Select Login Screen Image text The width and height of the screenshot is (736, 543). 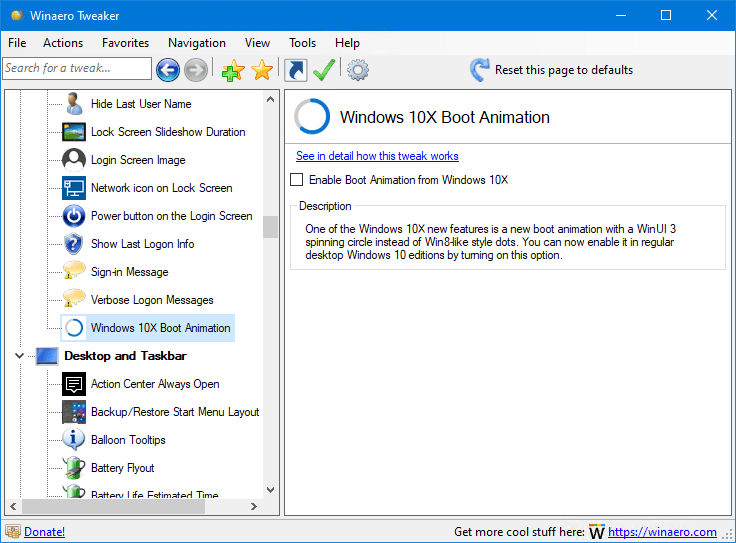point(138,160)
